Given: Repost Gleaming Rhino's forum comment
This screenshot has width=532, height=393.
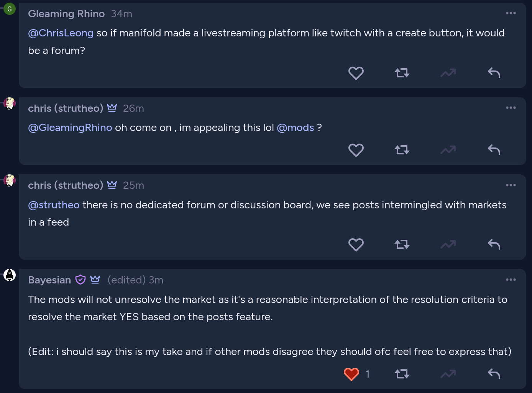Looking at the screenshot, I should pos(402,73).
